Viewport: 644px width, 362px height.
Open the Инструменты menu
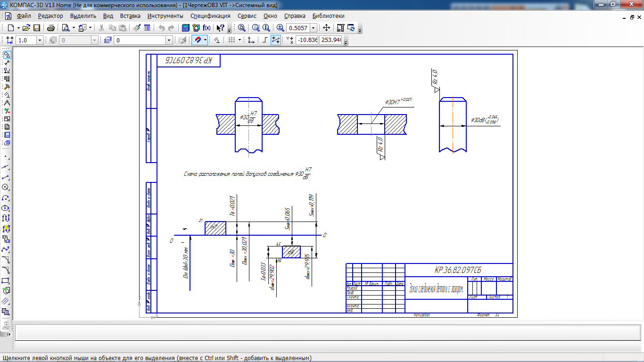[165, 16]
